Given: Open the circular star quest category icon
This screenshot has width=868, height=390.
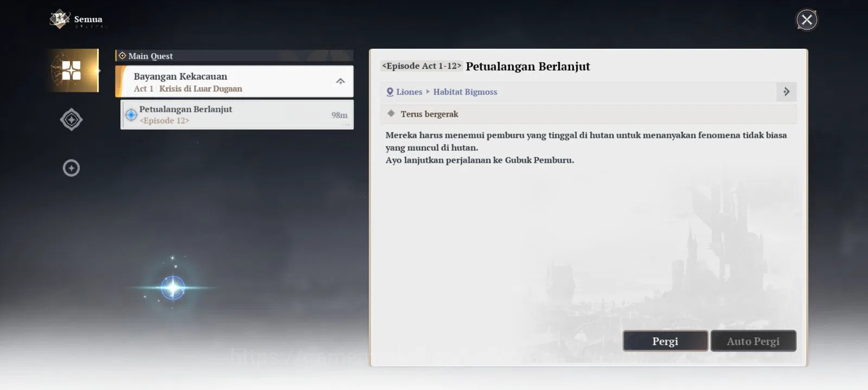Looking at the screenshot, I should (x=71, y=168).
